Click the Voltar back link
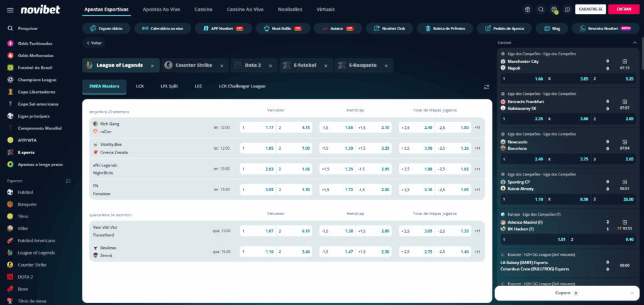The width and height of the screenshot is (644, 305). (94, 43)
